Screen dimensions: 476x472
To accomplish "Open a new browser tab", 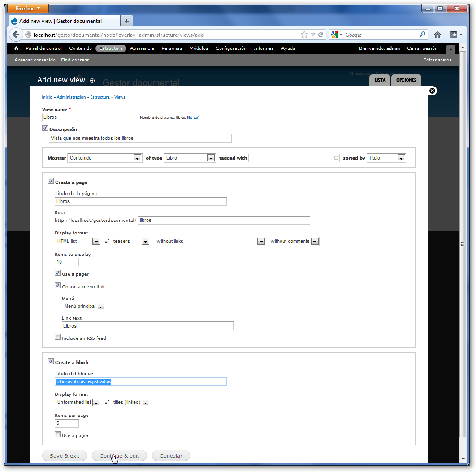I will [x=127, y=21].
